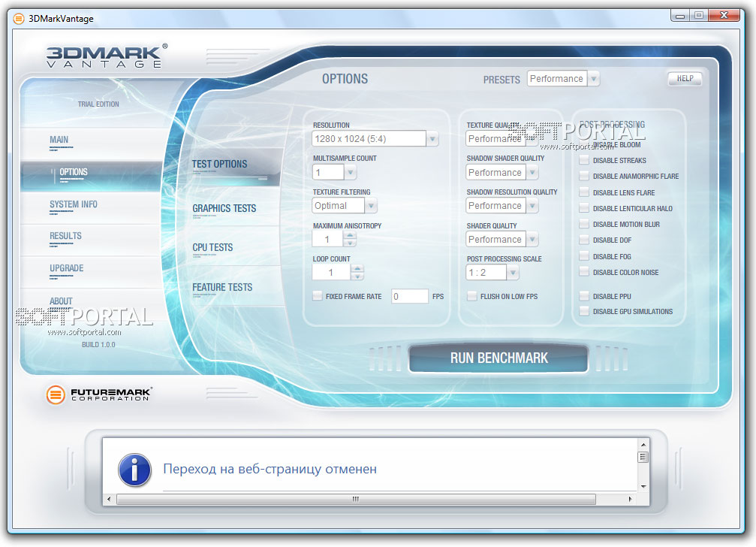Image resolution: width=756 pixels, height=547 pixels.
Task: Open Upgrade section
Action: (67, 268)
